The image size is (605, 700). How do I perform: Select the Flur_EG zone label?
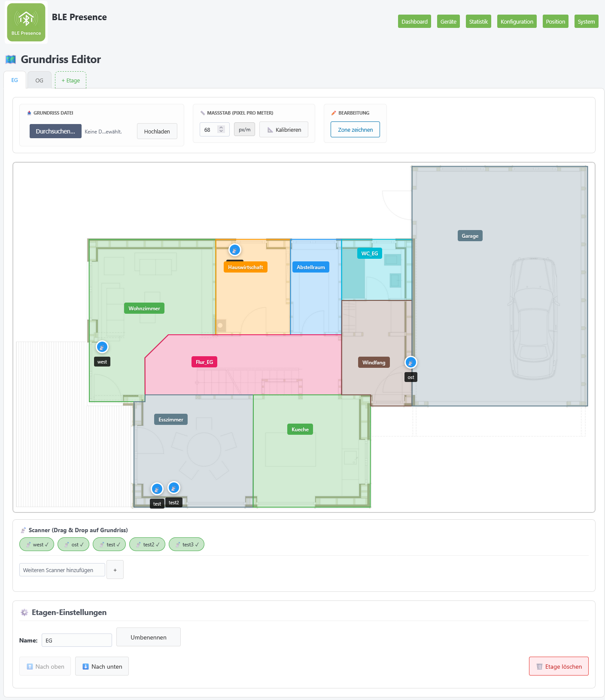click(204, 362)
